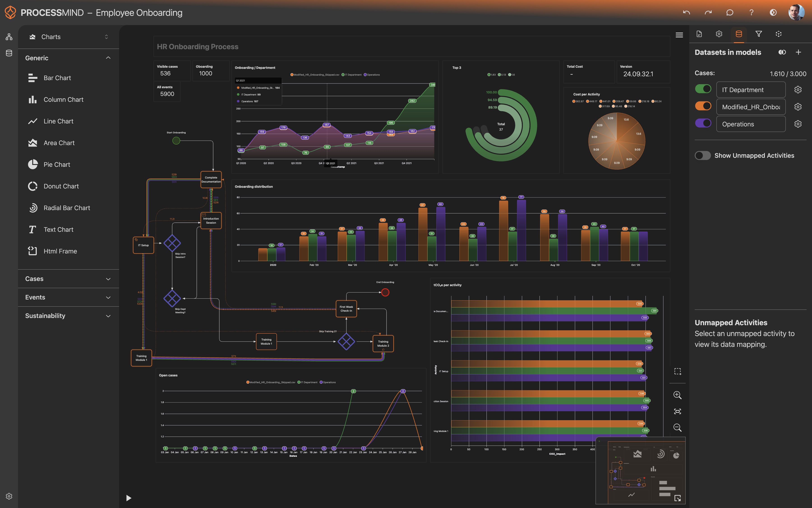Click the Start Onboarding green circle

(x=176, y=141)
